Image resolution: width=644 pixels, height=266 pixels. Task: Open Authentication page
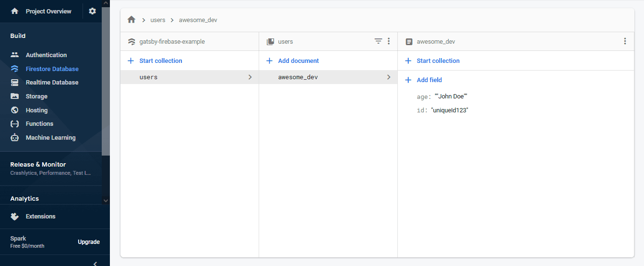46,55
